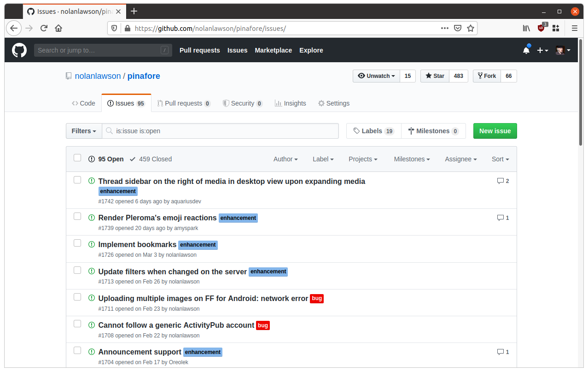Open the Render Pleroma's emoji reactions issue

pos(157,218)
